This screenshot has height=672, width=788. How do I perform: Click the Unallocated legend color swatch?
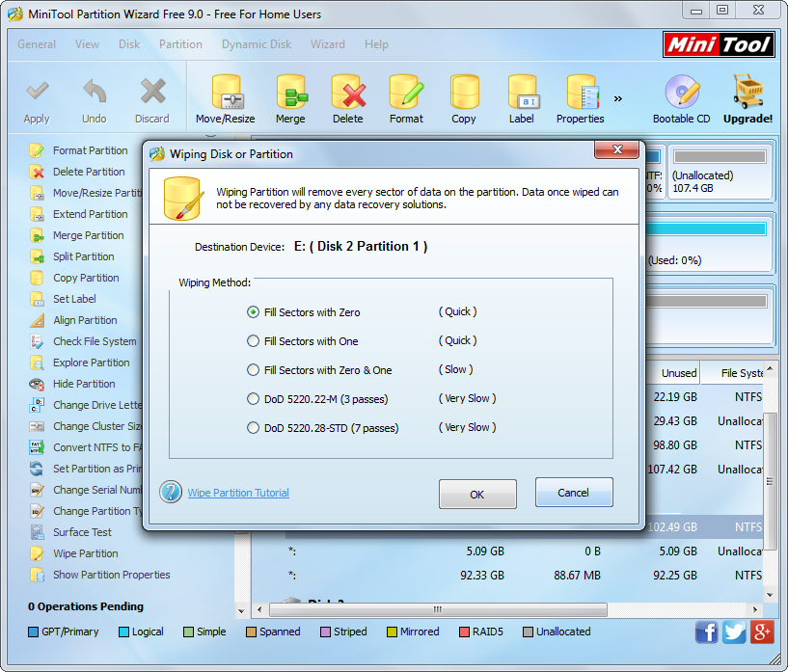click(528, 632)
